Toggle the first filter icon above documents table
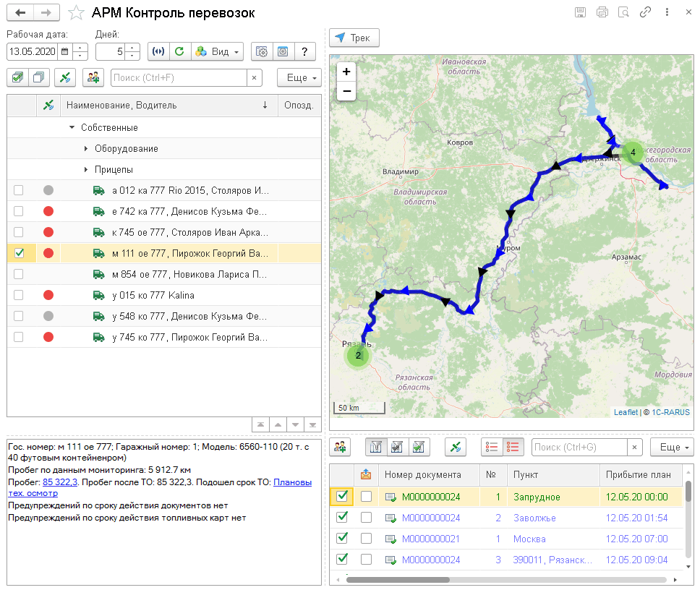Viewport: 700px width, 590px height. (376, 447)
